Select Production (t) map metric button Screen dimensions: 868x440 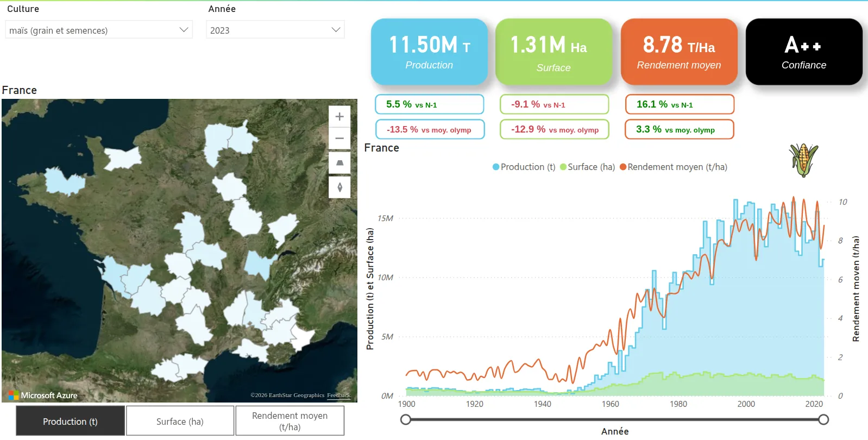coord(71,421)
